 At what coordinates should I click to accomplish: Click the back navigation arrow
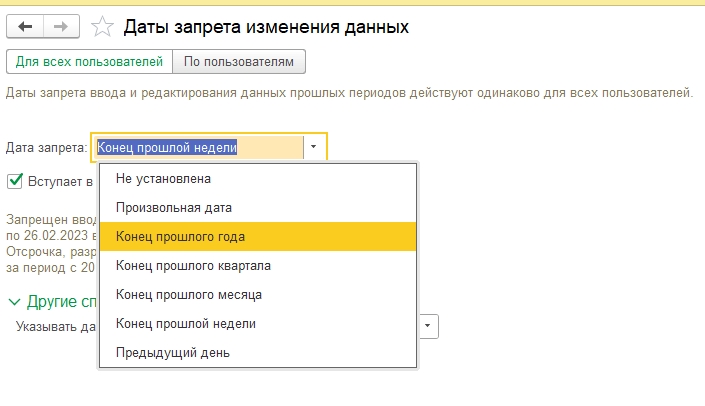click(x=25, y=26)
